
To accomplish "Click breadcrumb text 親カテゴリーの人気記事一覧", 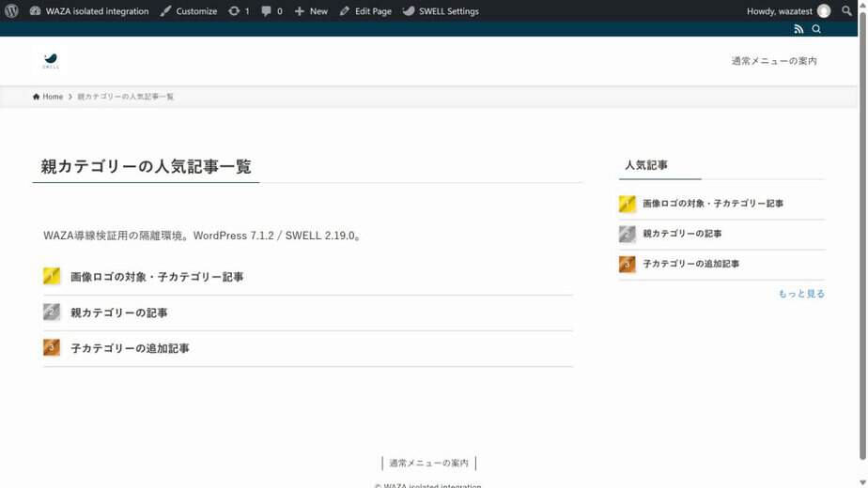I will 126,97.
